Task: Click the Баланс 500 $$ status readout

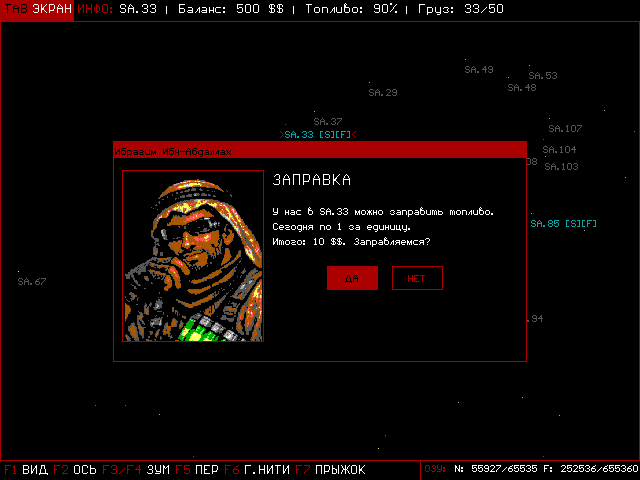Action: [x=231, y=9]
